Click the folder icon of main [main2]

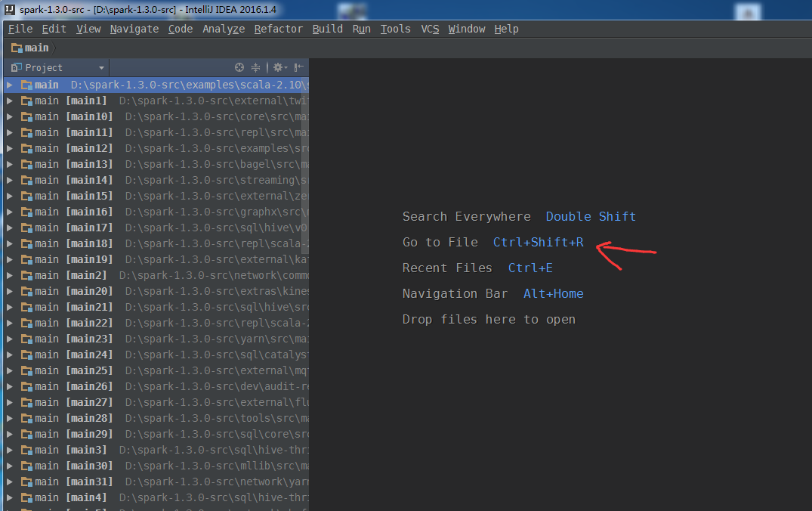[26, 276]
